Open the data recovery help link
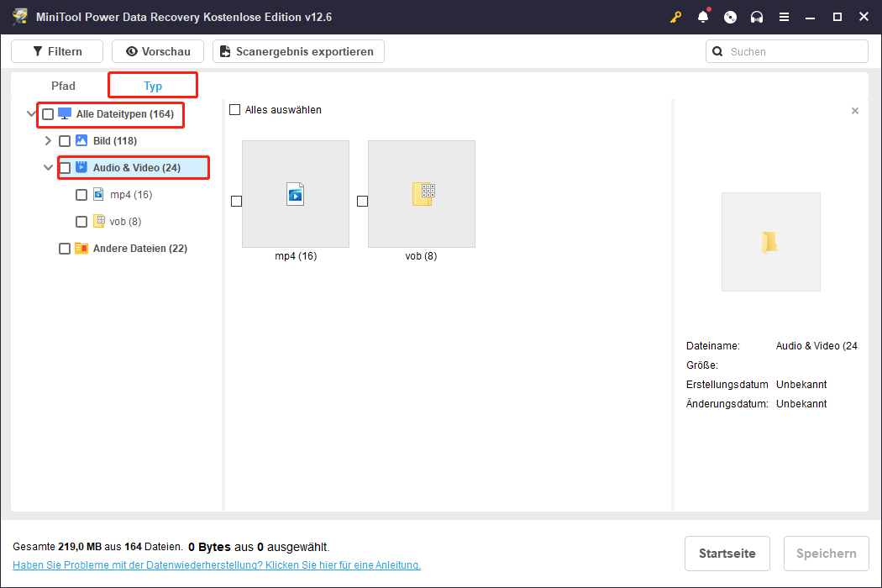This screenshot has width=882, height=588. click(x=217, y=565)
